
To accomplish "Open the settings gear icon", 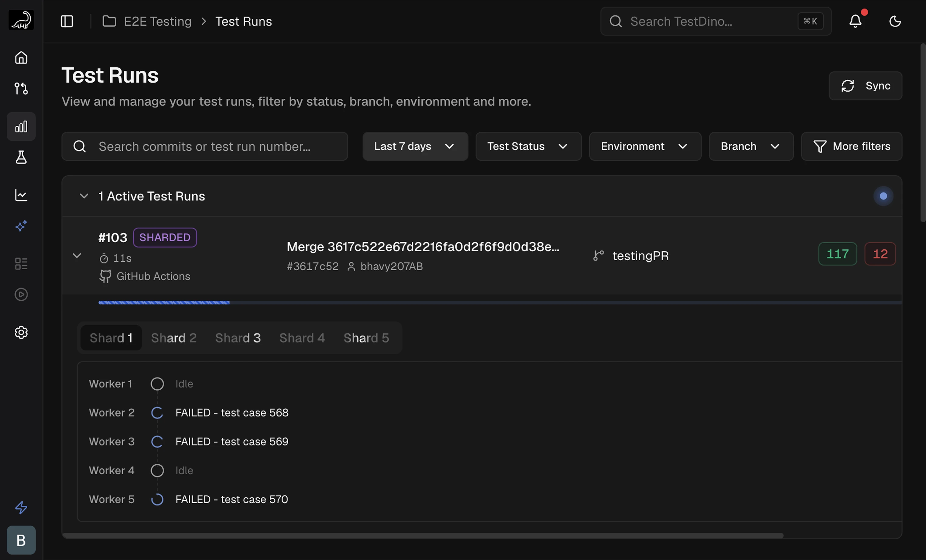I will [x=21, y=333].
